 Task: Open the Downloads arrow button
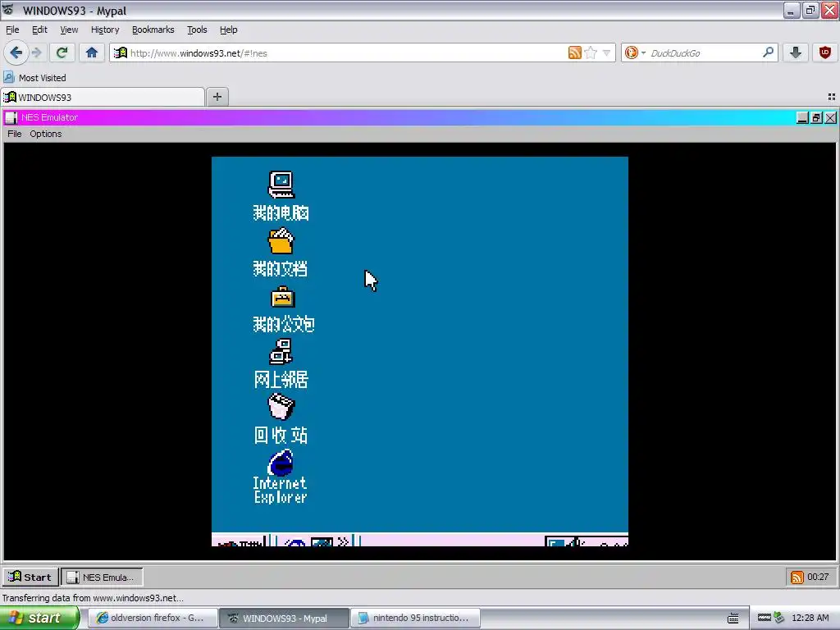coord(796,52)
